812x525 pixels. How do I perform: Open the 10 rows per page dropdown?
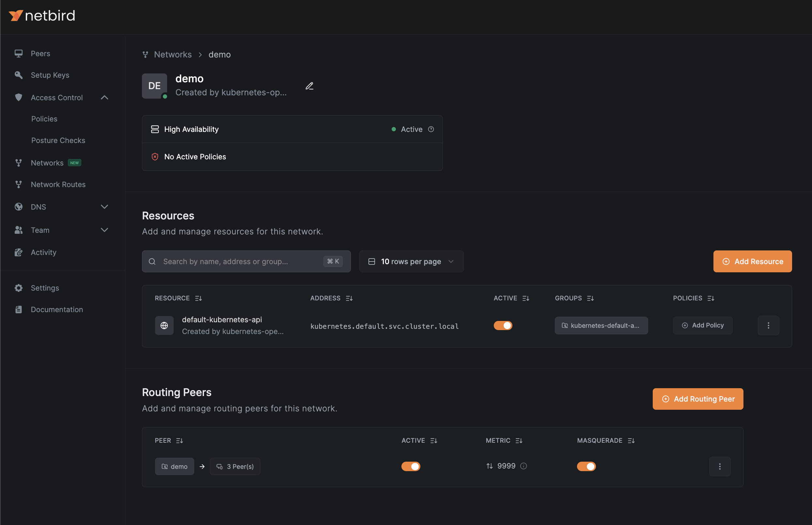click(411, 262)
